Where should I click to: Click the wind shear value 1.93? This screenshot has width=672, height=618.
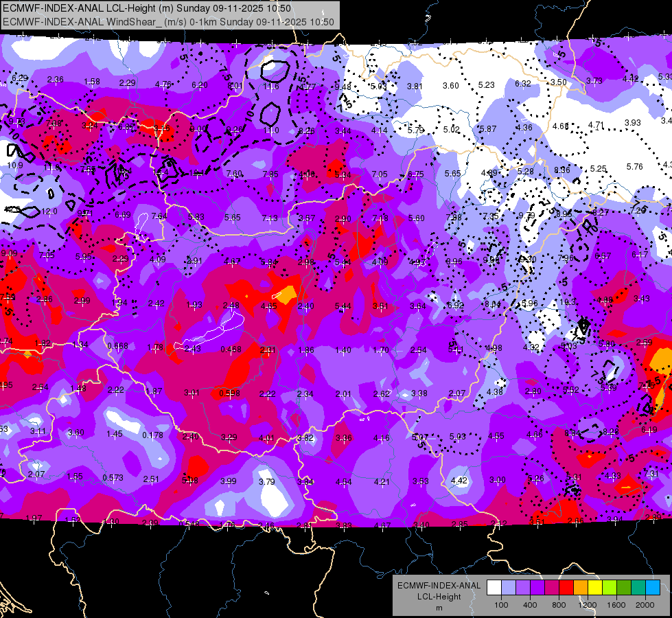coord(194,304)
